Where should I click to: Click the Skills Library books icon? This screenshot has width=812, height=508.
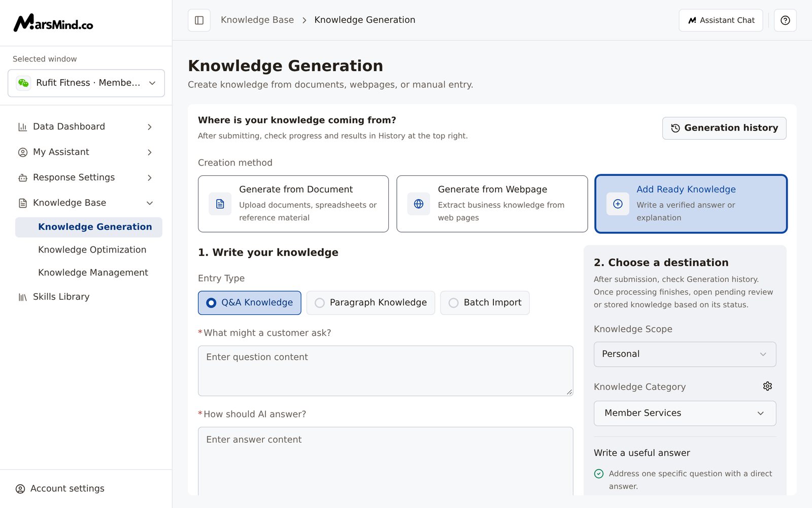click(x=22, y=297)
